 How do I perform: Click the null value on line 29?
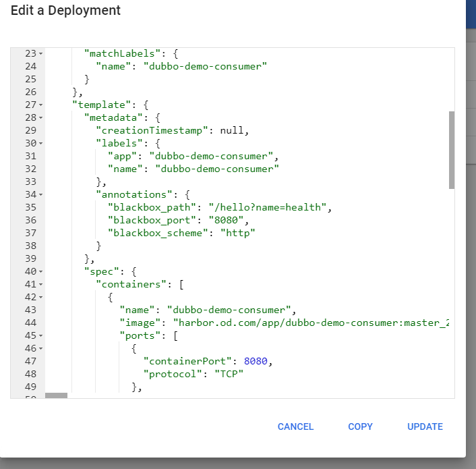coord(232,131)
